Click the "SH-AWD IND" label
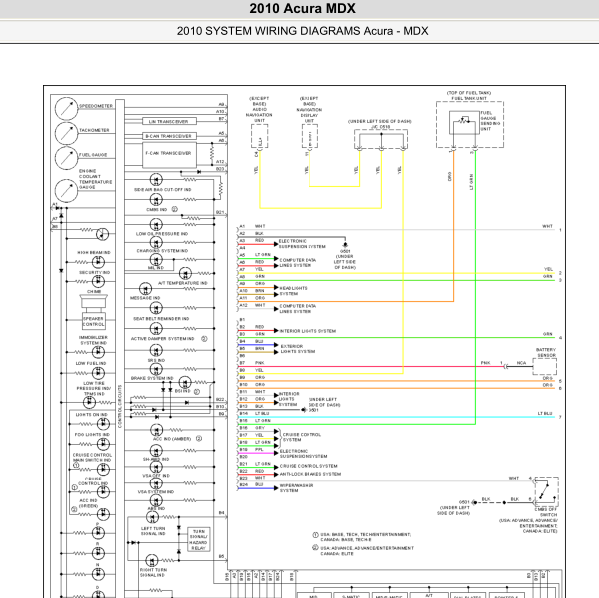This screenshot has width=599, height=598. point(156,460)
